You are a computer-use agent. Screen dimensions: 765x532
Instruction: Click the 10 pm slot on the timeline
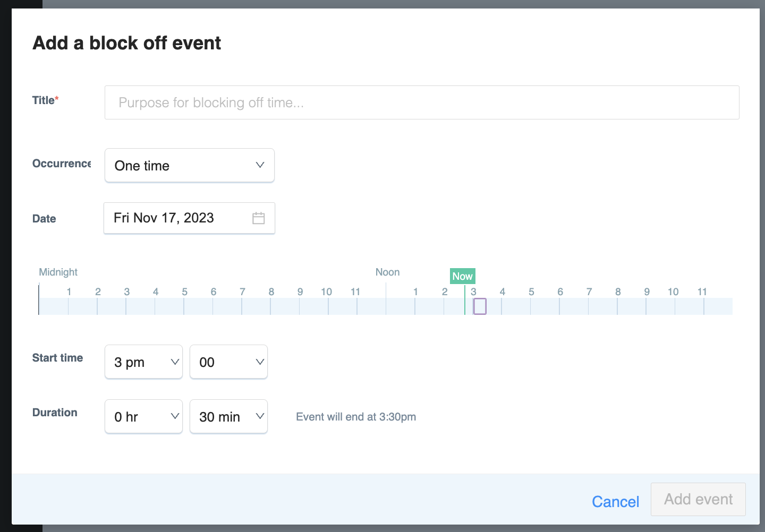689,306
